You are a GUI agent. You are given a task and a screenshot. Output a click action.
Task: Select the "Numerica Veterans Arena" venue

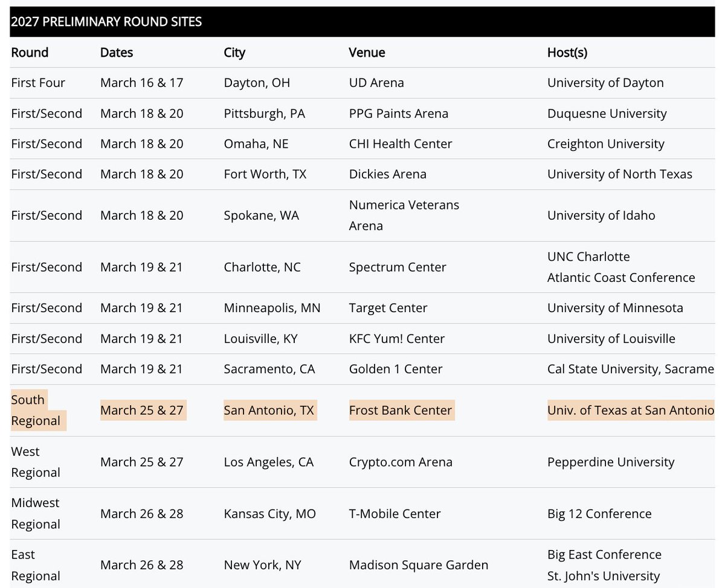click(404, 216)
